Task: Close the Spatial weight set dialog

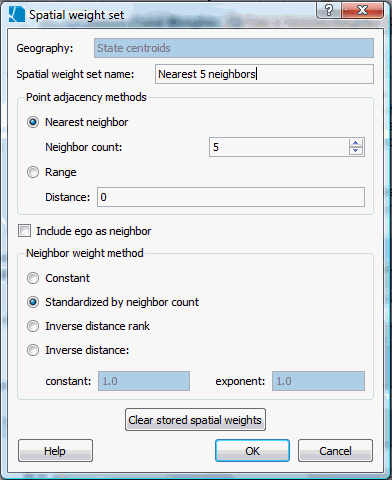Action: tap(363, 10)
